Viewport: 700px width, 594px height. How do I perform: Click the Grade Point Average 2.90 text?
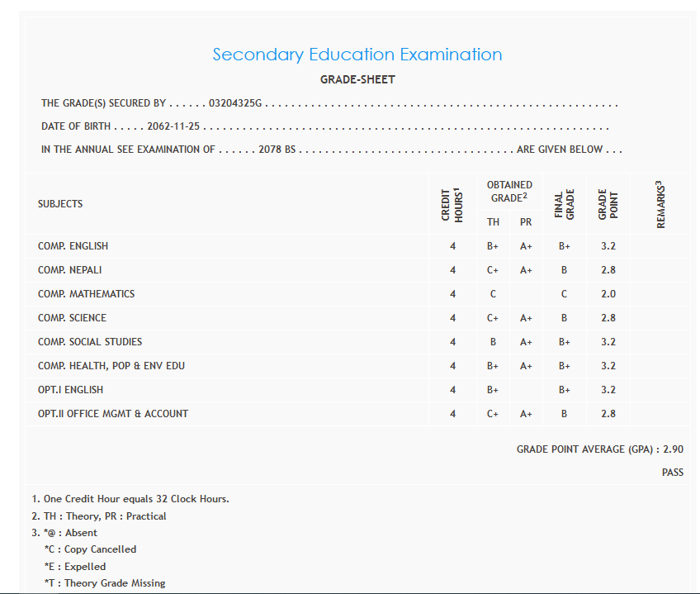[599, 449]
